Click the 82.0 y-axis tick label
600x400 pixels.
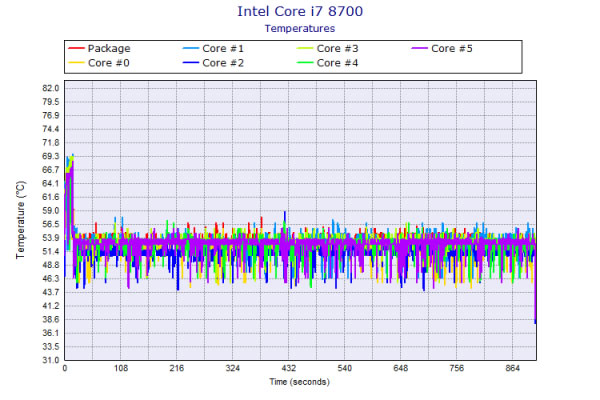[51, 88]
